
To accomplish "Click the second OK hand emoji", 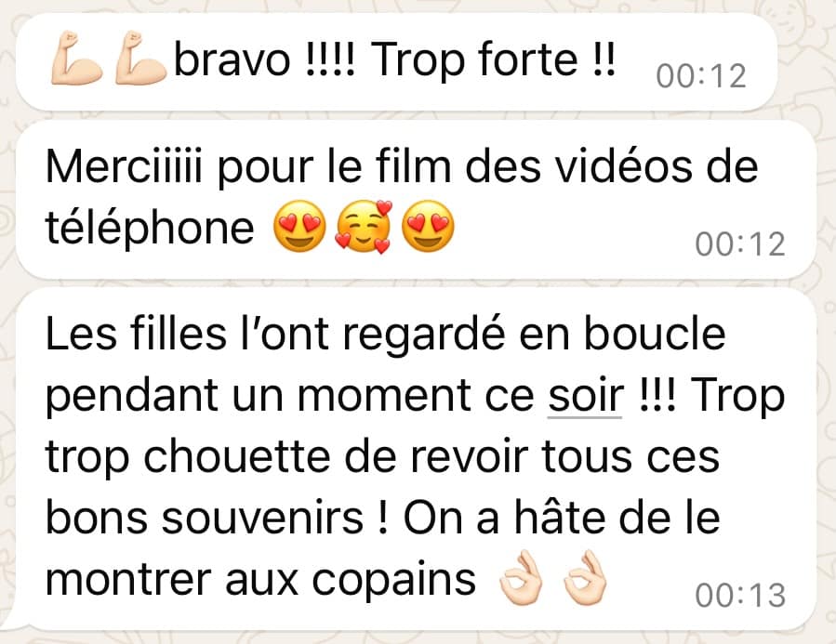I will pos(585,578).
